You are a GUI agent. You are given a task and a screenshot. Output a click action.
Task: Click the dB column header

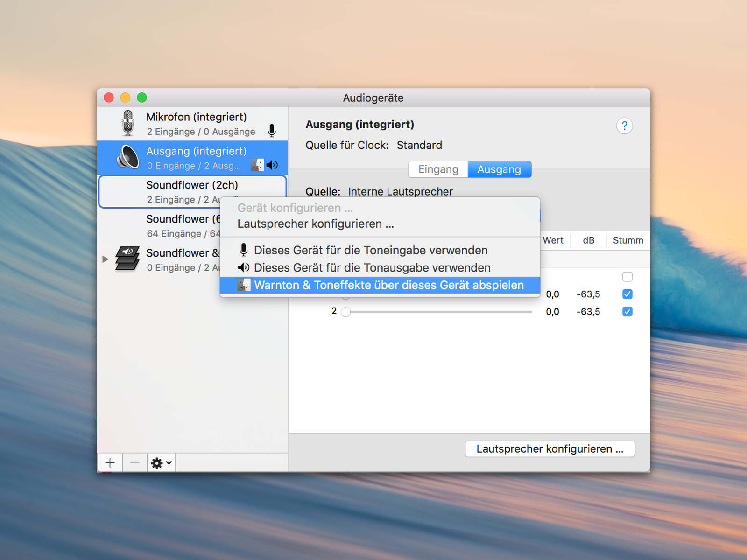pyautogui.click(x=589, y=240)
